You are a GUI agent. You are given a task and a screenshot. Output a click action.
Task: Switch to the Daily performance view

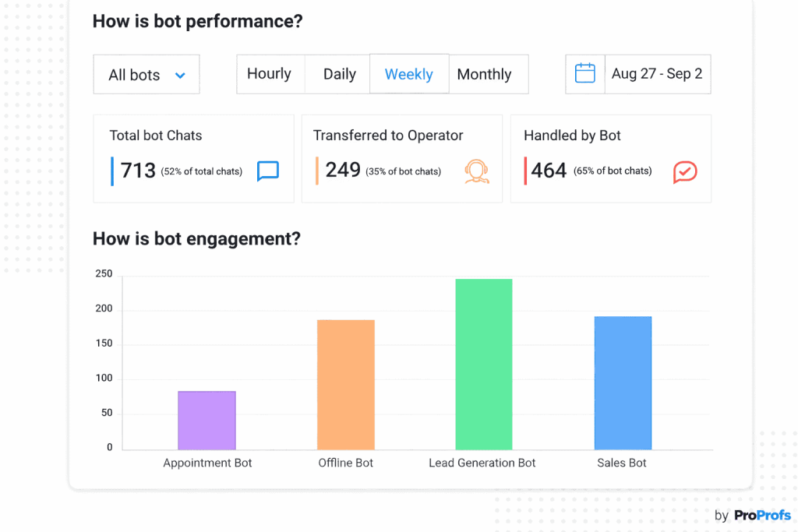point(338,73)
